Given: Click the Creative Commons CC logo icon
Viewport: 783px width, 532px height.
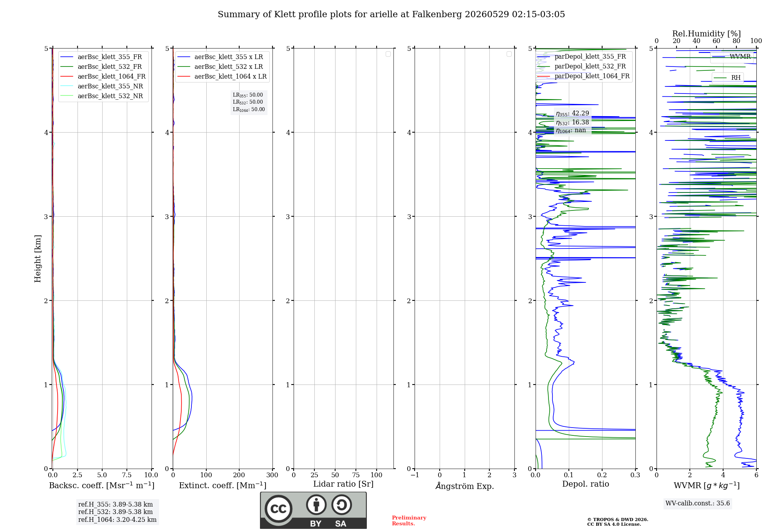Looking at the screenshot, I should click(278, 509).
